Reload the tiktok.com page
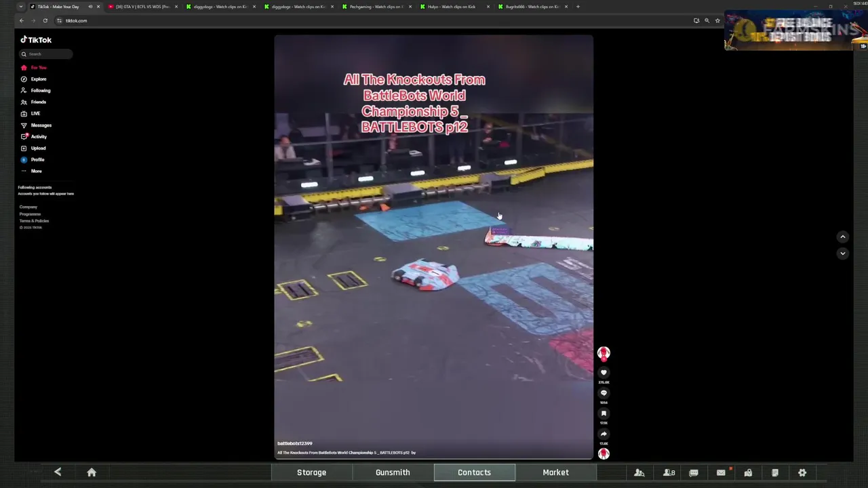The width and height of the screenshot is (868, 488). pos(45,20)
